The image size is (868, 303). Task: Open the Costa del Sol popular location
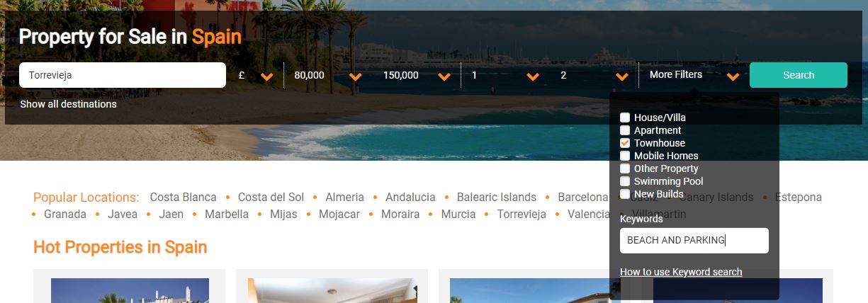pyautogui.click(x=271, y=197)
